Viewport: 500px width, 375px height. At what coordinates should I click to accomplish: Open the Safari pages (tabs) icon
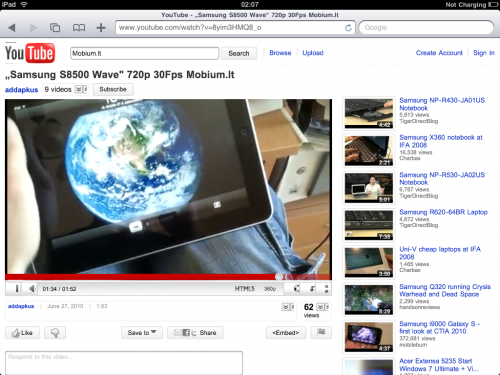coord(55,28)
